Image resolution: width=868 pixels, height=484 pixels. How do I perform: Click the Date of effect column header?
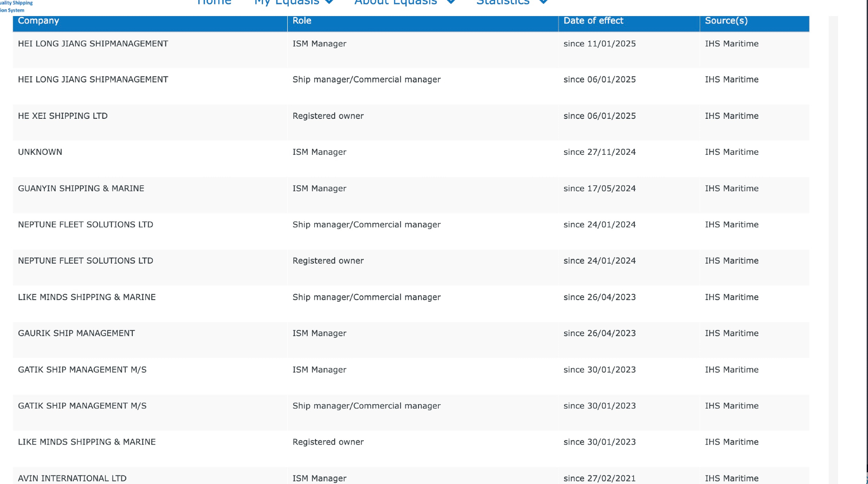click(593, 21)
